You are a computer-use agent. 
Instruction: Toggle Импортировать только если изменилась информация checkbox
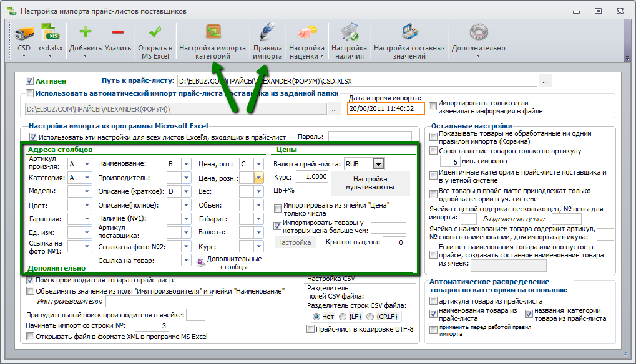pos(433,107)
